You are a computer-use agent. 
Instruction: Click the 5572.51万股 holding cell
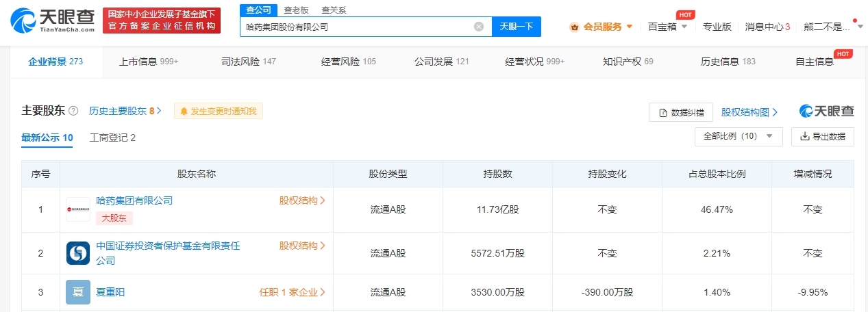point(497,253)
